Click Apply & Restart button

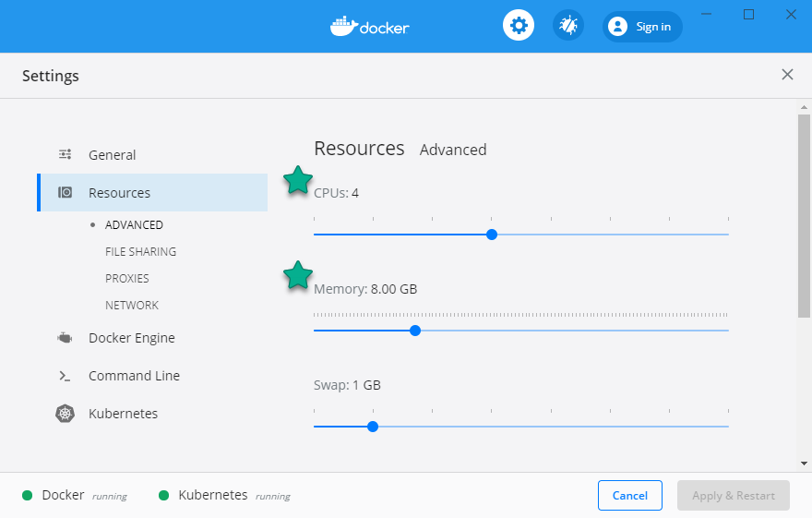click(x=734, y=496)
